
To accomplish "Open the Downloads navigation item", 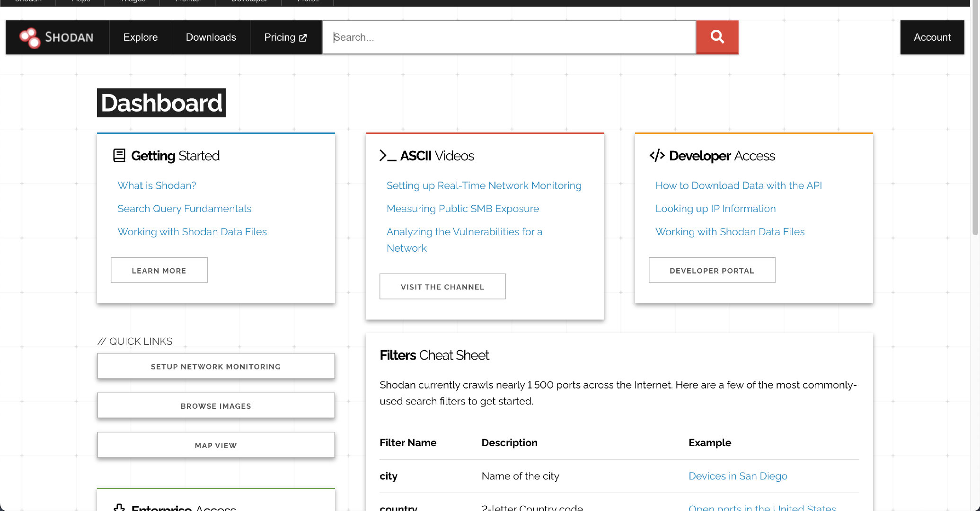I will pyautogui.click(x=211, y=37).
